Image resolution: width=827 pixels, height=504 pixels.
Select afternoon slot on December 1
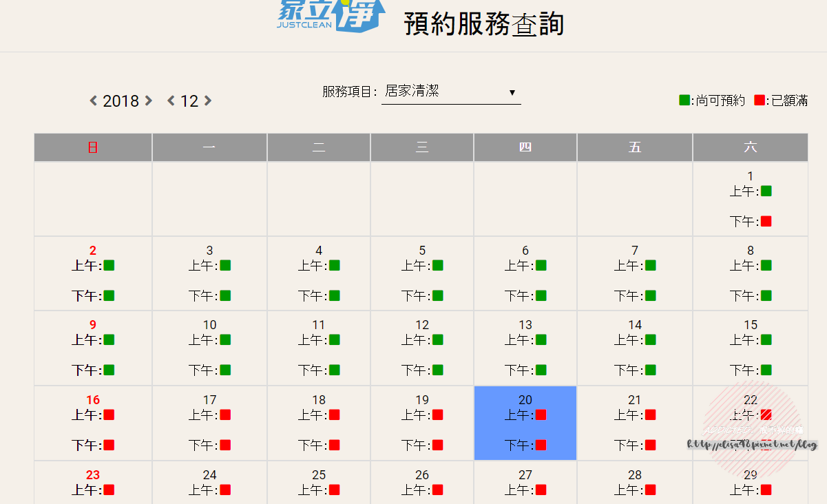tap(766, 222)
